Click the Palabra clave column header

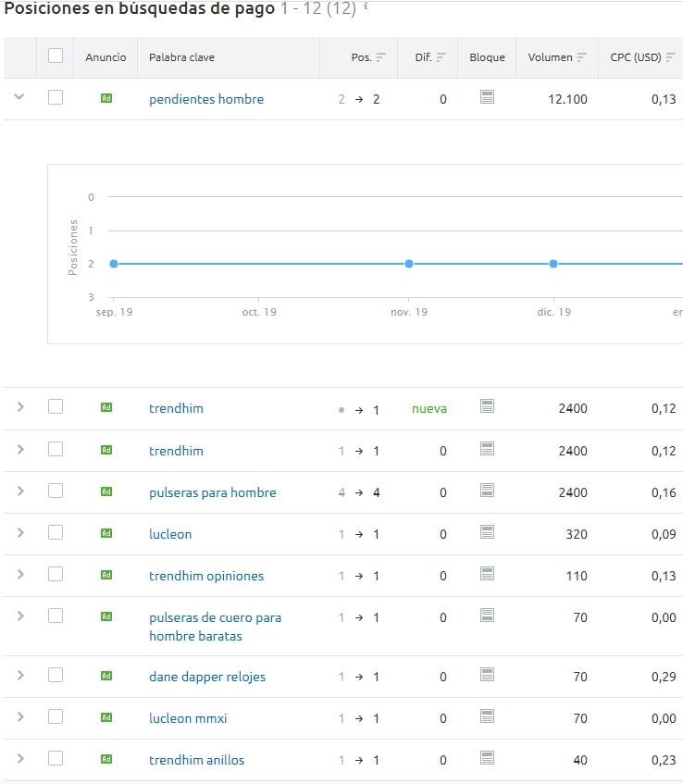pos(181,57)
